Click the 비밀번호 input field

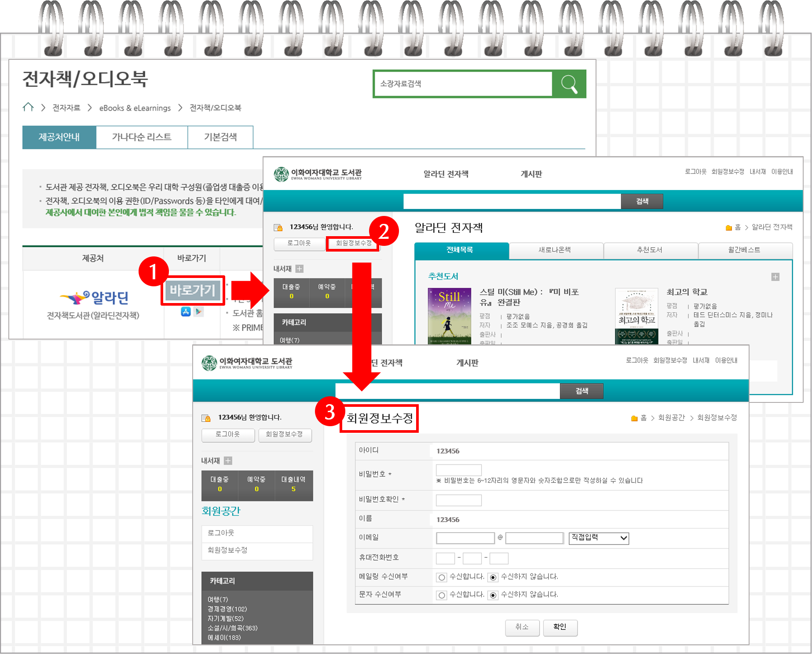click(x=458, y=470)
